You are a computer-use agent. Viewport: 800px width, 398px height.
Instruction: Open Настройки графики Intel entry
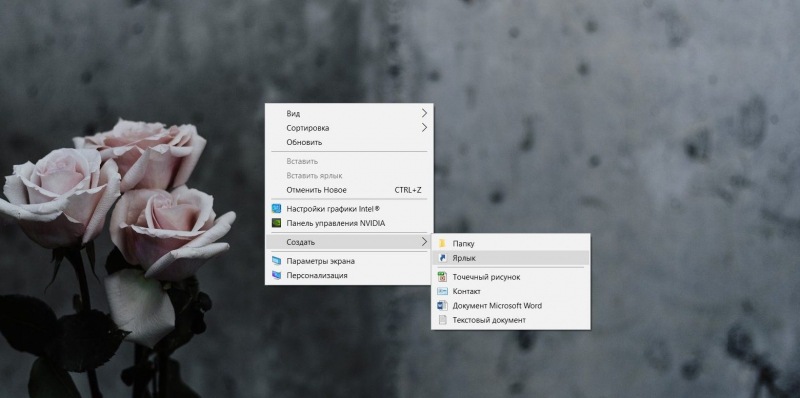[x=349, y=209]
